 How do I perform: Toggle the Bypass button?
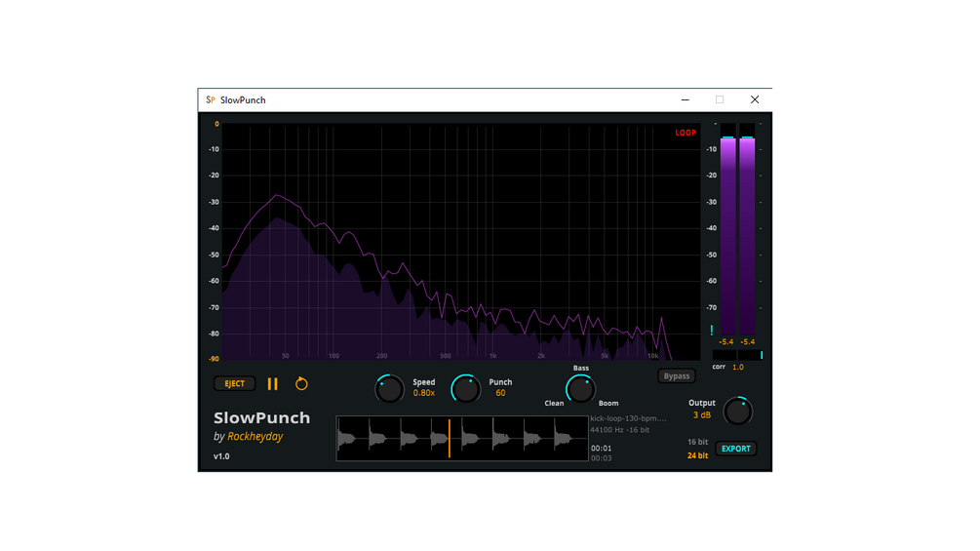677,376
